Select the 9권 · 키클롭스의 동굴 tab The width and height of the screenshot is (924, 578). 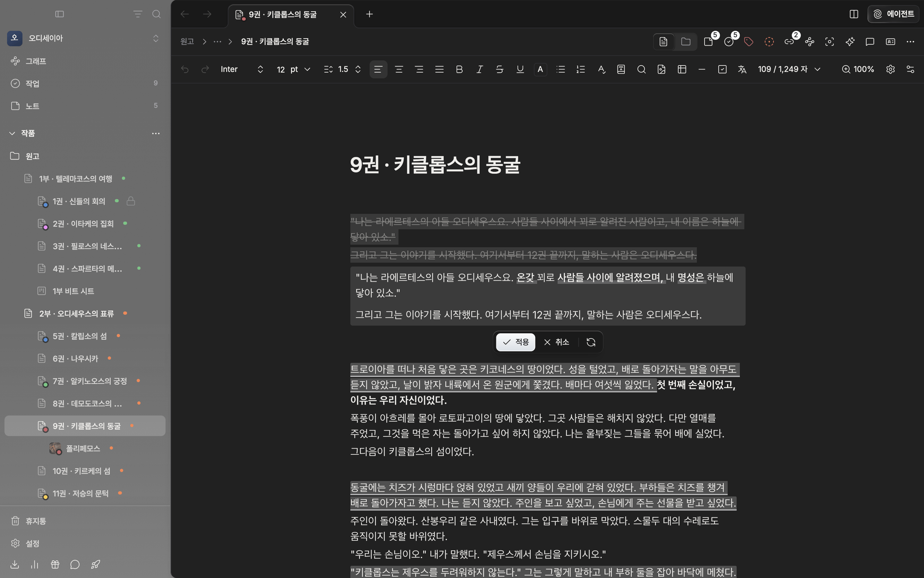coord(291,14)
